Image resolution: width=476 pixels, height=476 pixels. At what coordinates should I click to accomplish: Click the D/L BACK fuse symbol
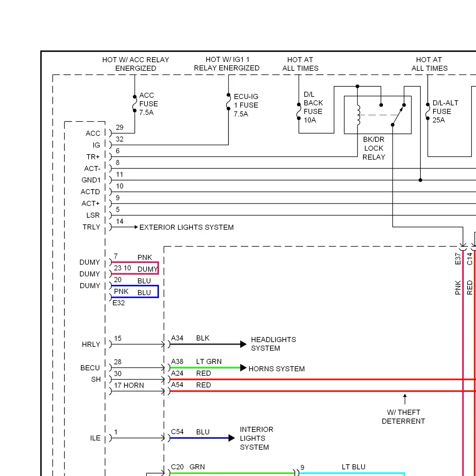[x=299, y=111]
